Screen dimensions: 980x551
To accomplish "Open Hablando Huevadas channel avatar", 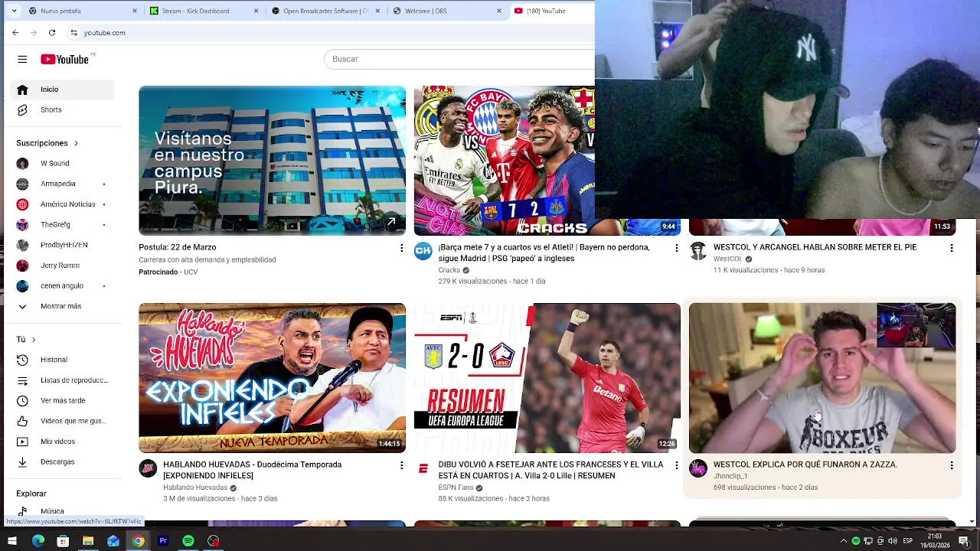I will pyautogui.click(x=148, y=468).
